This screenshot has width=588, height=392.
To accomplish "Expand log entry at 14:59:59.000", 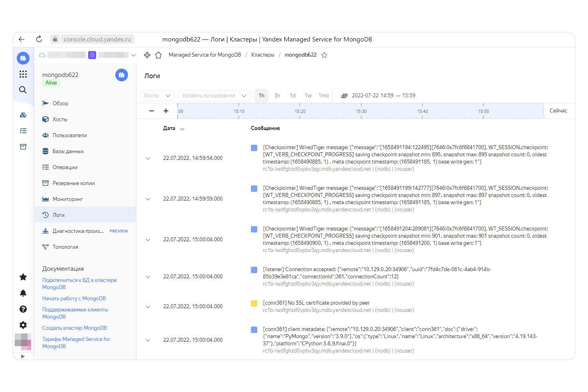I will [x=148, y=199].
